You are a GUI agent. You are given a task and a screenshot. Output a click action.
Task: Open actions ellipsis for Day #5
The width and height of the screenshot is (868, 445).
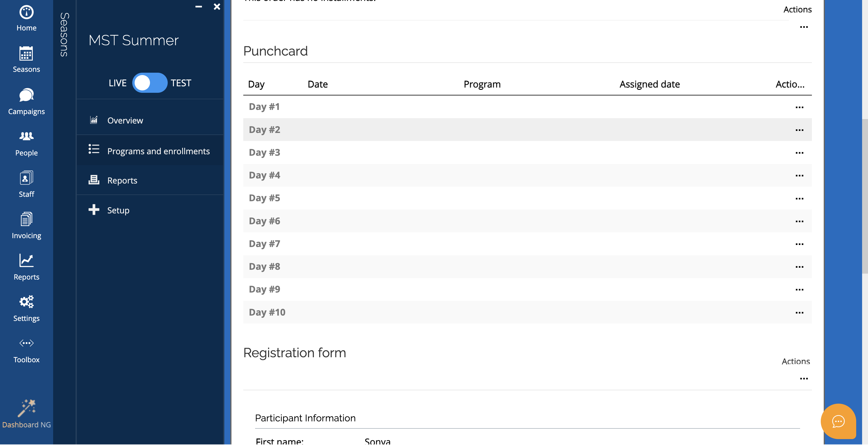click(799, 199)
